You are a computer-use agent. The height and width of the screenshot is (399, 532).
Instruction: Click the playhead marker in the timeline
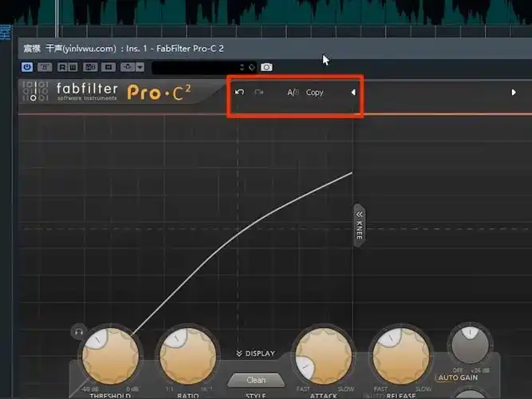click(57, 18)
